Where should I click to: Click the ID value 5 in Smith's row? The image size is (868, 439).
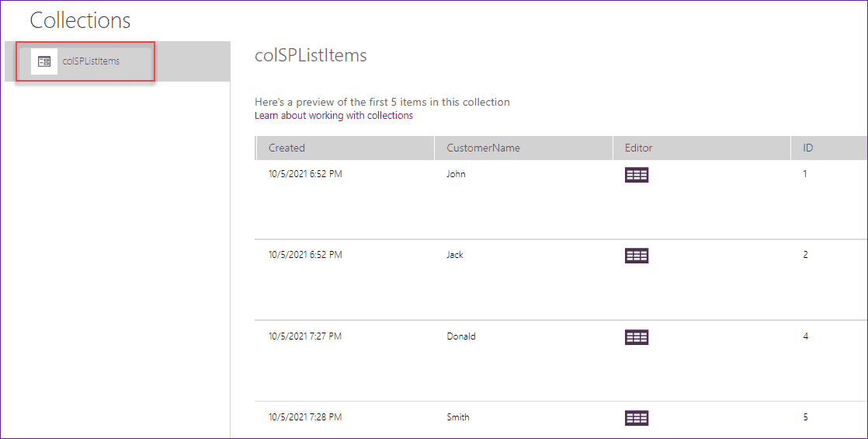[805, 417]
